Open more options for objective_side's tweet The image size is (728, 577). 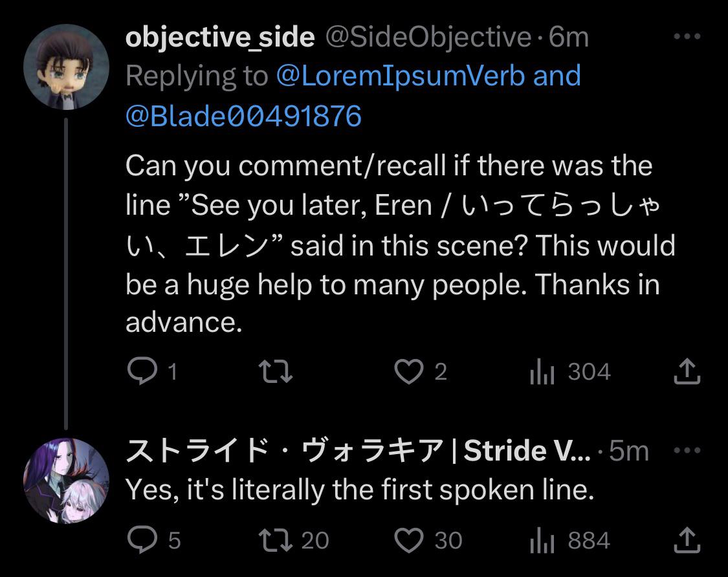[687, 37]
